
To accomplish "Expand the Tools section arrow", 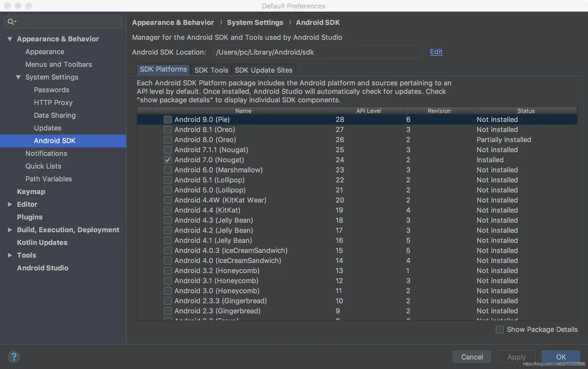I will pyautogui.click(x=10, y=255).
